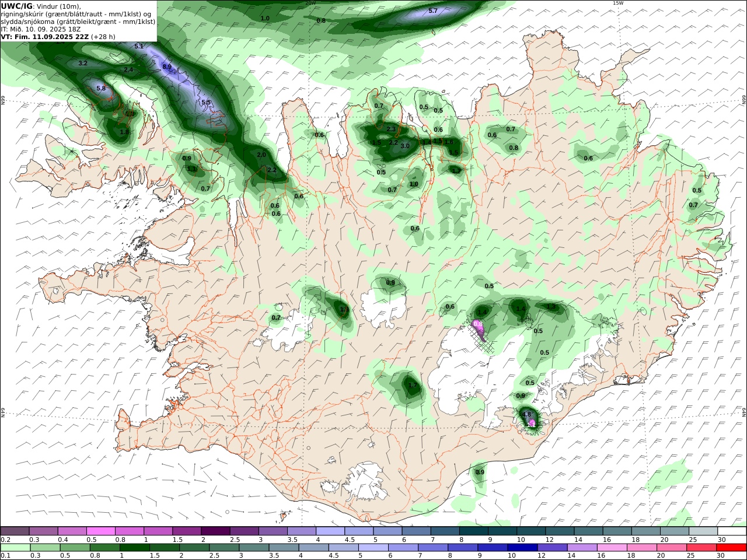Click the IT: Mið. 10. 09. 2025 18Z line
The width and height of the screenshot is (747, 560).
click(x=41, y=29)
